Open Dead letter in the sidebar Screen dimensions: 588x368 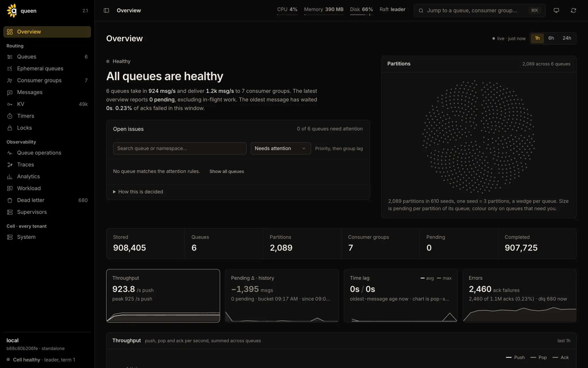click(x=47, y=200)
